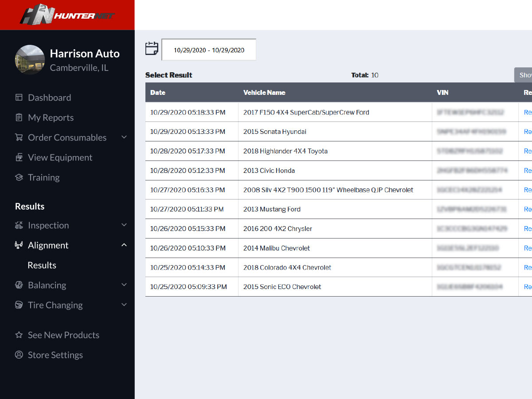Click the Harrison Auto profile photo
532x399 pixels.
30,60
